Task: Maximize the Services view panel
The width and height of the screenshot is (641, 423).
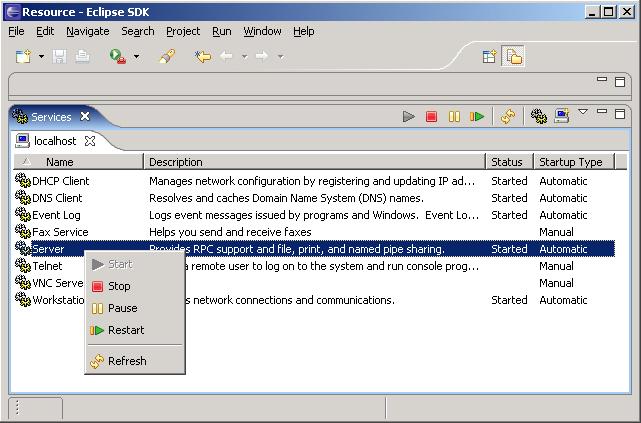Action: point(620,113)
